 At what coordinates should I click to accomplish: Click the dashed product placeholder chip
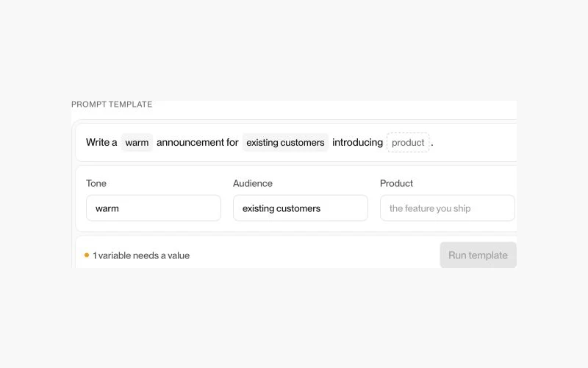[x=408, y=143]
